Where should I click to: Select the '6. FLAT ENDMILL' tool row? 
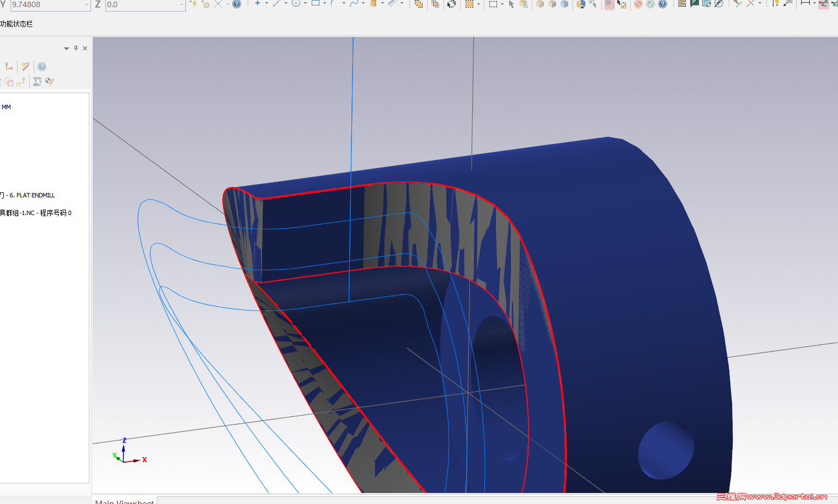[28, 195]
